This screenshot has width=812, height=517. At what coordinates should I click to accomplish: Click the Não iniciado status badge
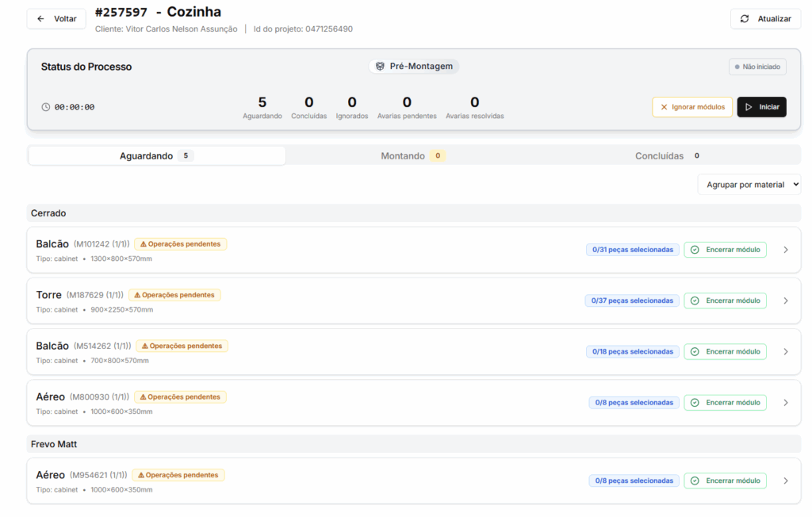[x=757, y=67]
